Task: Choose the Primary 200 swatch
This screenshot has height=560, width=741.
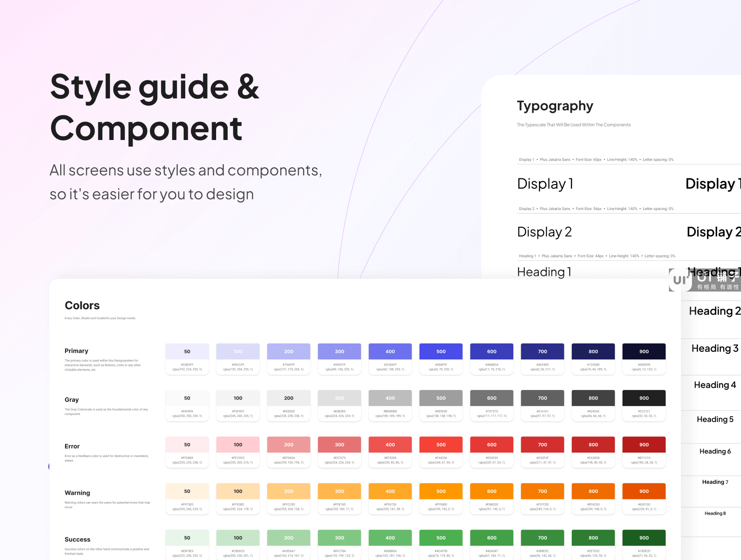Action: tap(289, 359)
